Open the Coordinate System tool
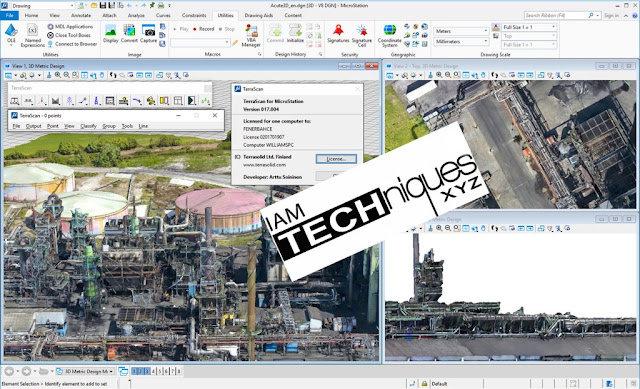Image resolution: width=640 pixels, height=389 pixels. [389, 35]
